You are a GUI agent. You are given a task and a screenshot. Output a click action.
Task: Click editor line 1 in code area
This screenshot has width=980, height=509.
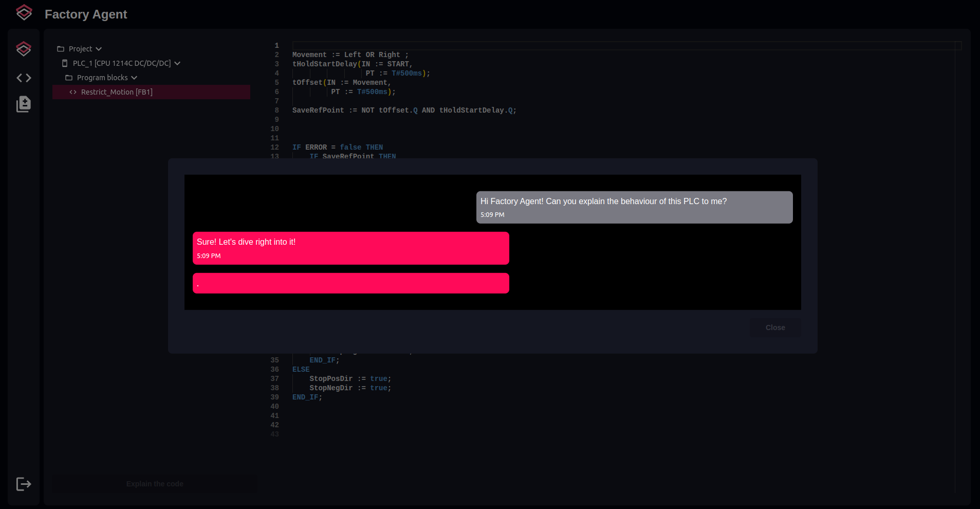pos(617,46)
